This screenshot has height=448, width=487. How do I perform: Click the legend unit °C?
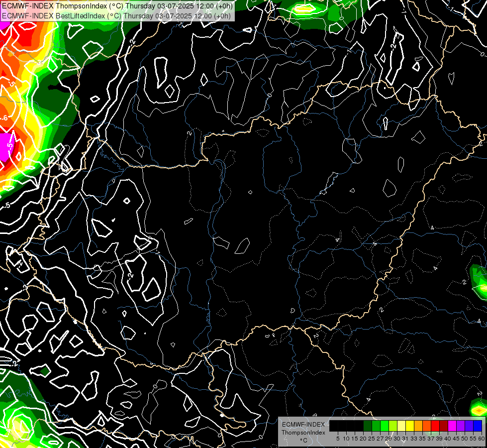click(304, 440)
